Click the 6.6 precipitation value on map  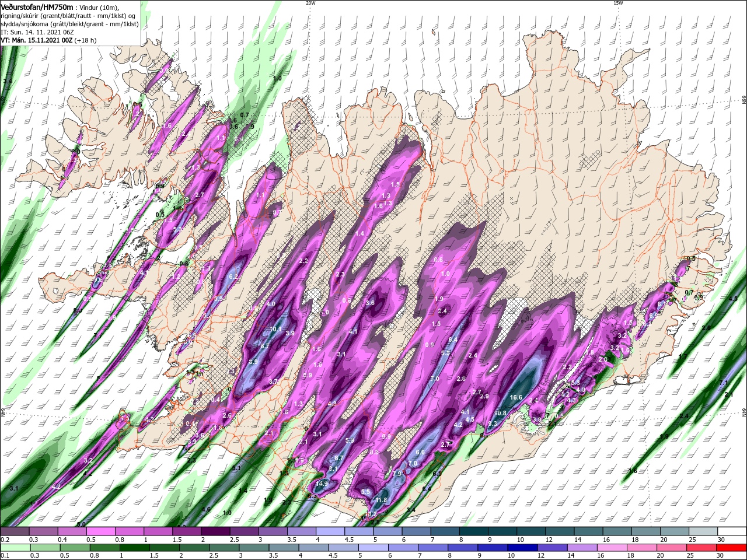click(420, 453)
